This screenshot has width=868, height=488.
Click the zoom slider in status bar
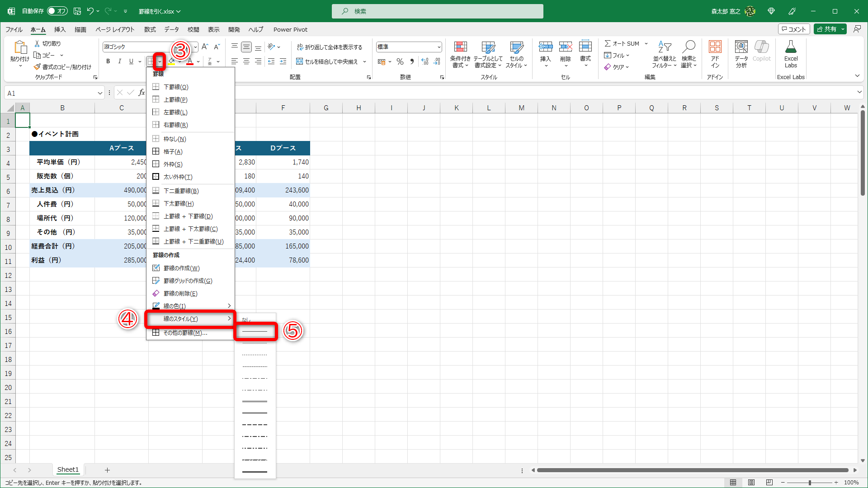click(x=809, y=483)
